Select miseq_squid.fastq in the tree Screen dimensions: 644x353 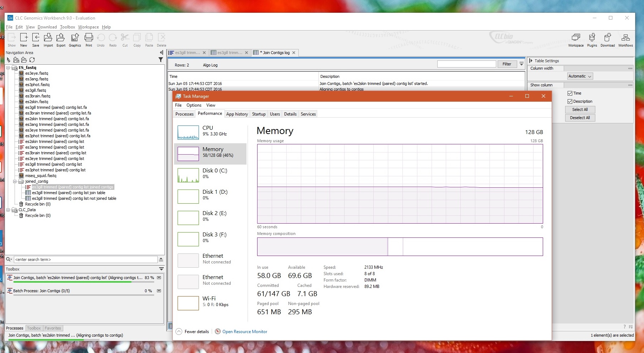point(40,176)
